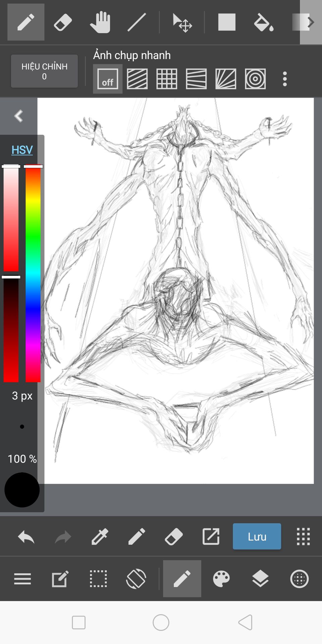The height and width of the screenshot is (644, 322).
Task: Save the drawing with Lưu button
Action: 257,536
